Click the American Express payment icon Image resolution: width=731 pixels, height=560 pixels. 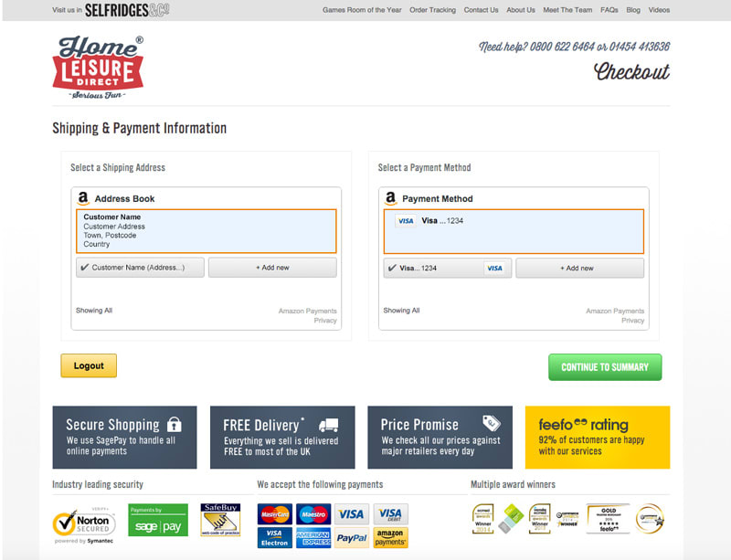313,538
